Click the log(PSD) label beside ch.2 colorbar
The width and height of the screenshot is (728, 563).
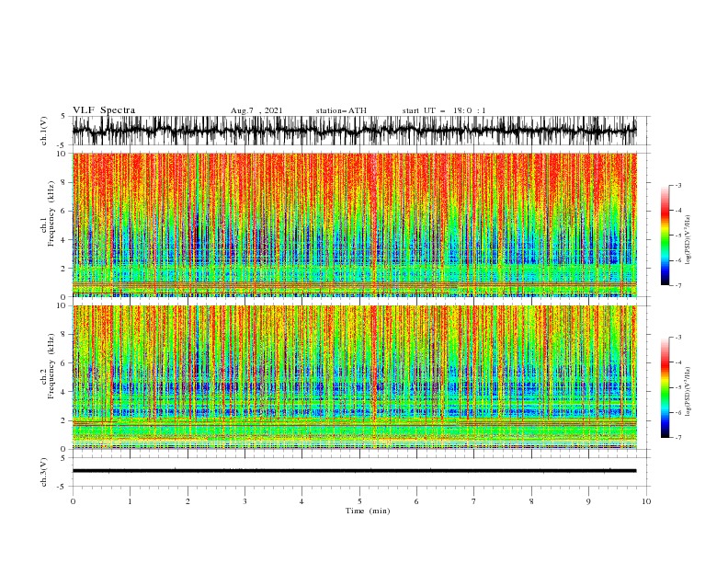pyautogui.click(x=688, y=392)
